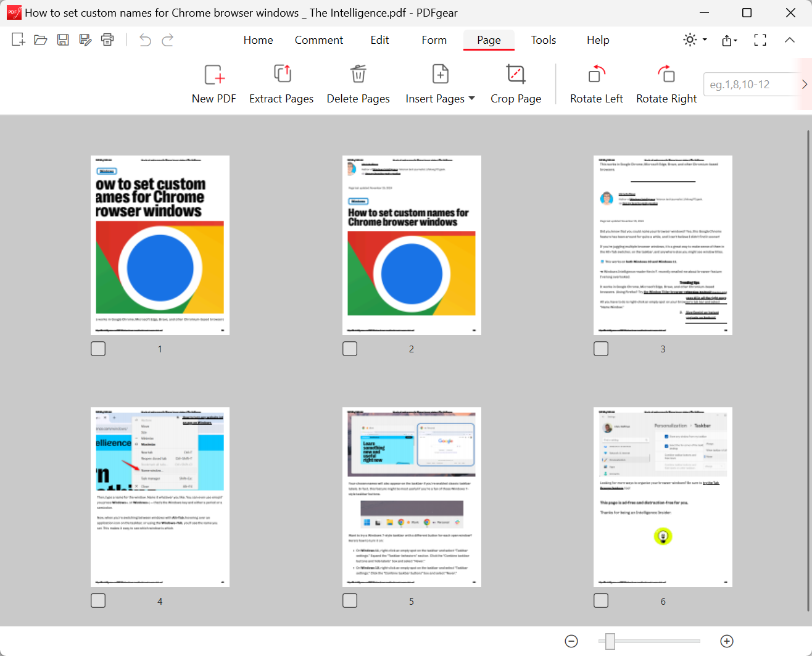The height and width of the screenshot is (656, 812).
Task: Open the Comment tab
Action: tap(319, 40)
